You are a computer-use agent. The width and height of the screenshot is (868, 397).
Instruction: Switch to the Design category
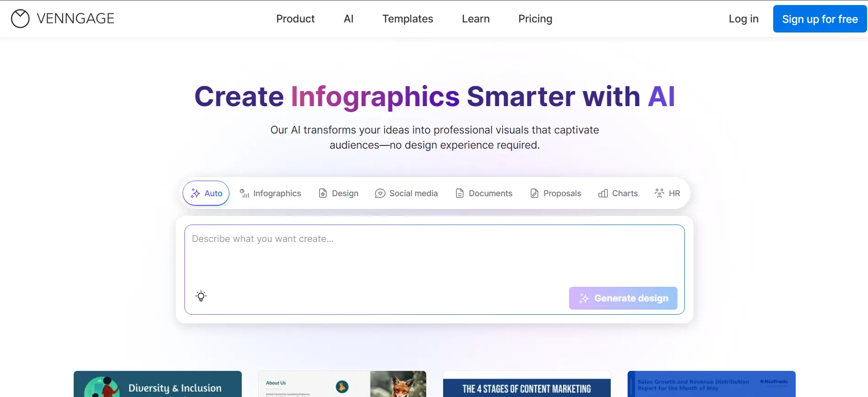tap(338, 193)
